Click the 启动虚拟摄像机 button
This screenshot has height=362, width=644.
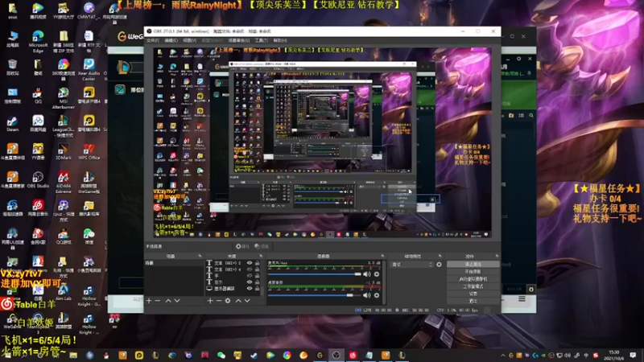[473, 279]
